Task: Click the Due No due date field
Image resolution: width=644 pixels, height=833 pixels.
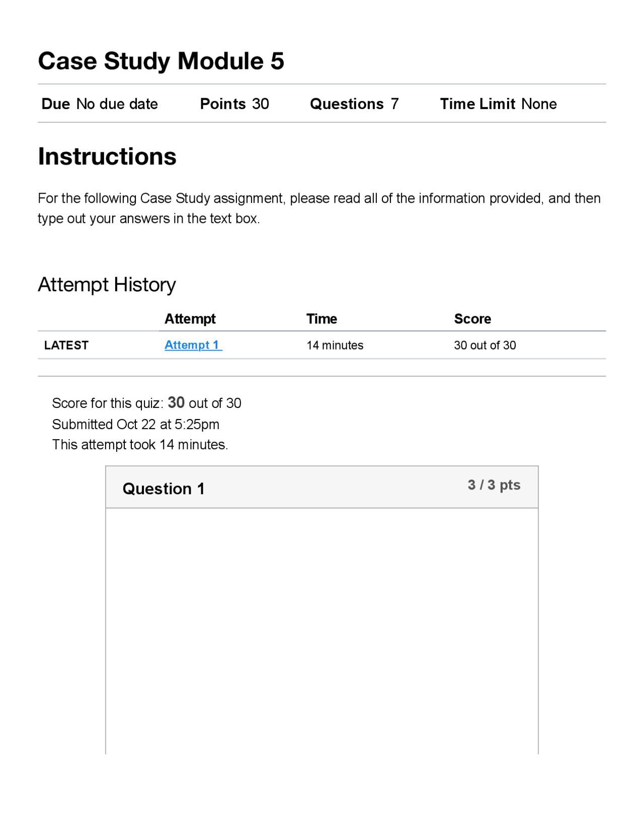Action: click(x=100, y=104)
